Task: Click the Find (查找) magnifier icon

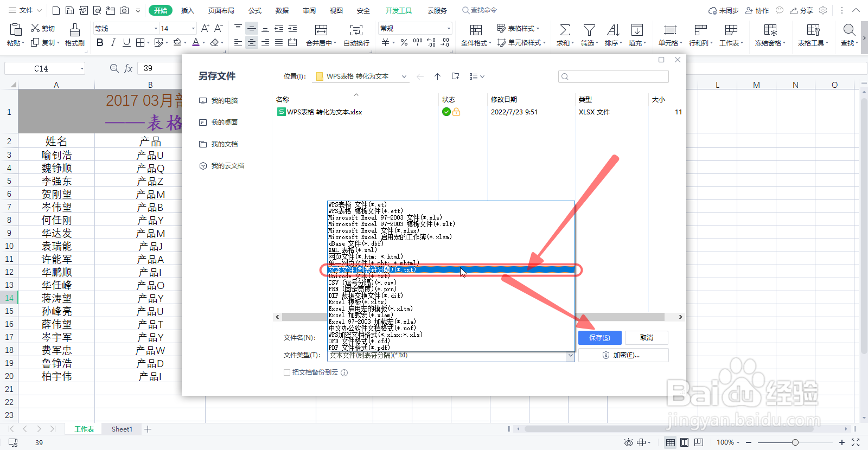Action: tap(849, 30)
